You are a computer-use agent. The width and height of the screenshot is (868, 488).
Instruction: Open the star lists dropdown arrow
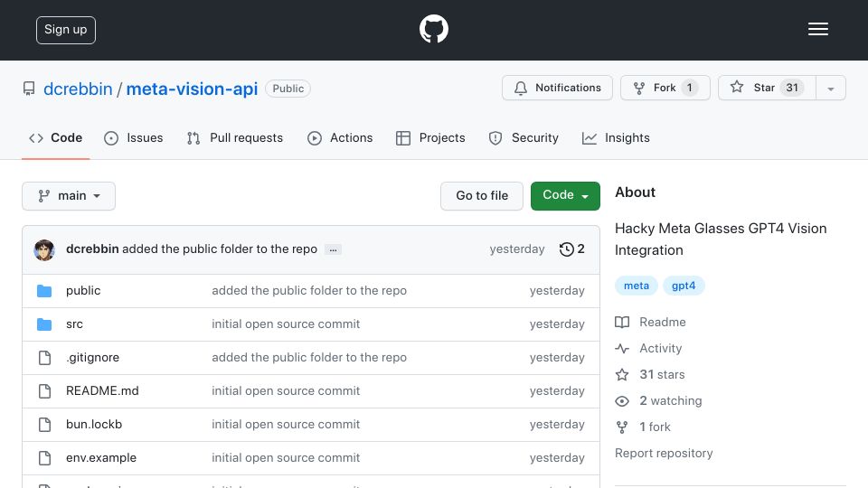[830, 88]
